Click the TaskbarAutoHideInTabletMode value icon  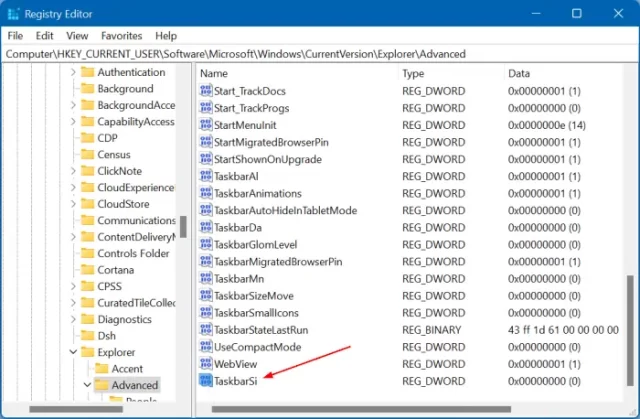(x=206, y=210)
